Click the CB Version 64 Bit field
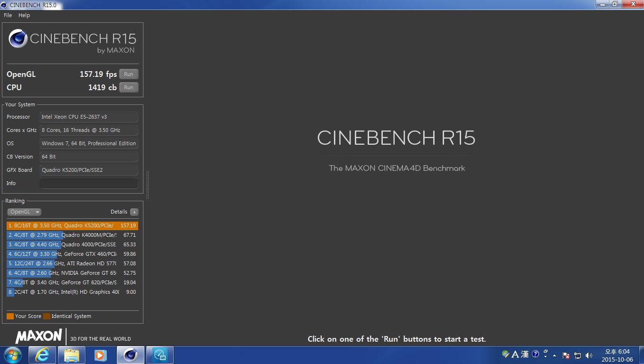 [89, 157]
